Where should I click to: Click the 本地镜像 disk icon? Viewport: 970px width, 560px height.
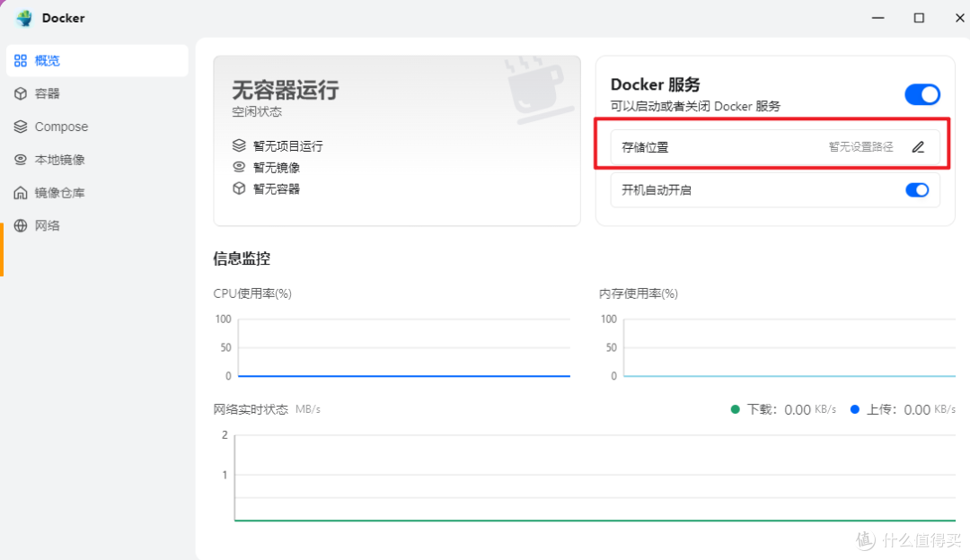click(x=21, y=160)
